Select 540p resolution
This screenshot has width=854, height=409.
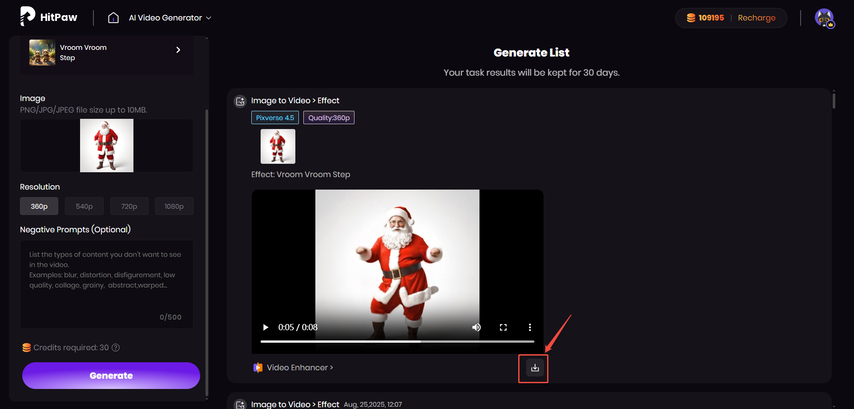[84, 206]
